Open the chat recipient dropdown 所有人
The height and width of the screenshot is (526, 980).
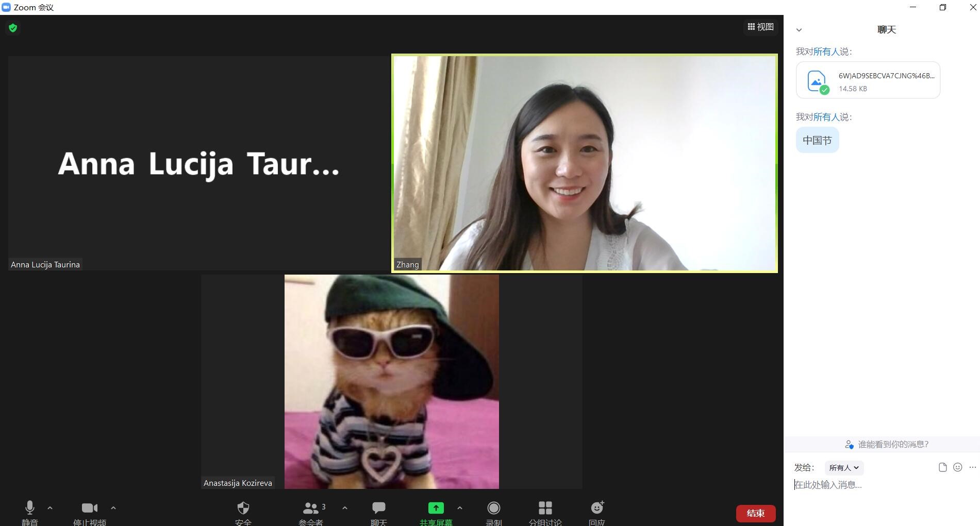(844, 468)
